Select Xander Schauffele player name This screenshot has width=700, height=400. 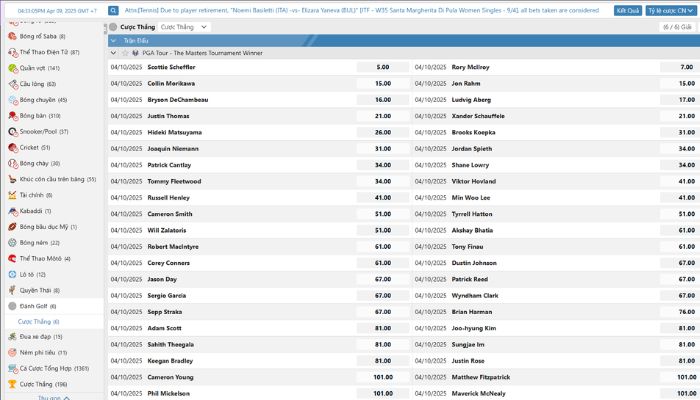point(478,116)
